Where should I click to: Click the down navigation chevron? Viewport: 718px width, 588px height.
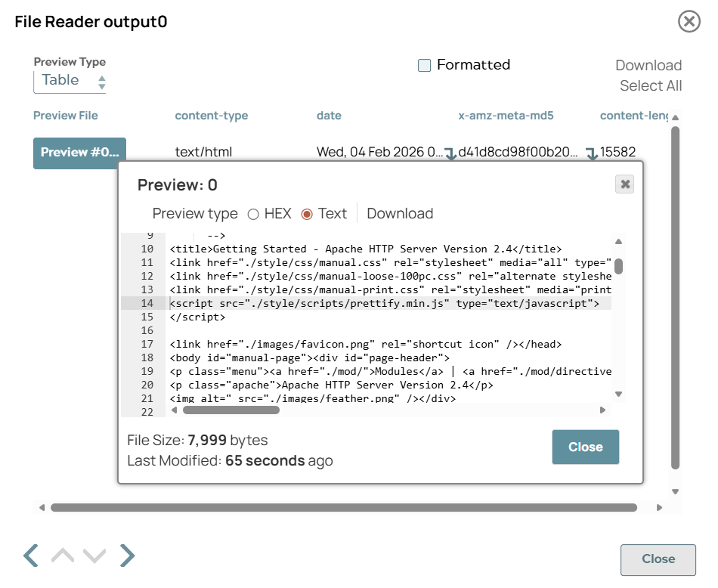[x=94, y=555]
